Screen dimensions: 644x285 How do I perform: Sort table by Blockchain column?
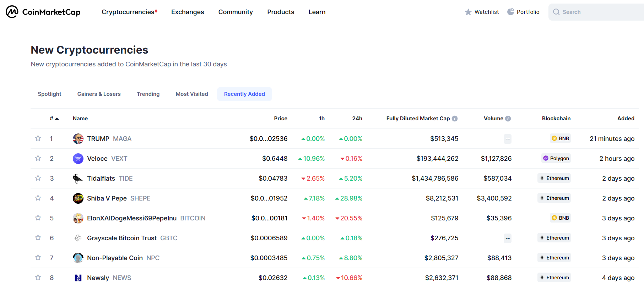pyautogui.click(x=556, y=119)
